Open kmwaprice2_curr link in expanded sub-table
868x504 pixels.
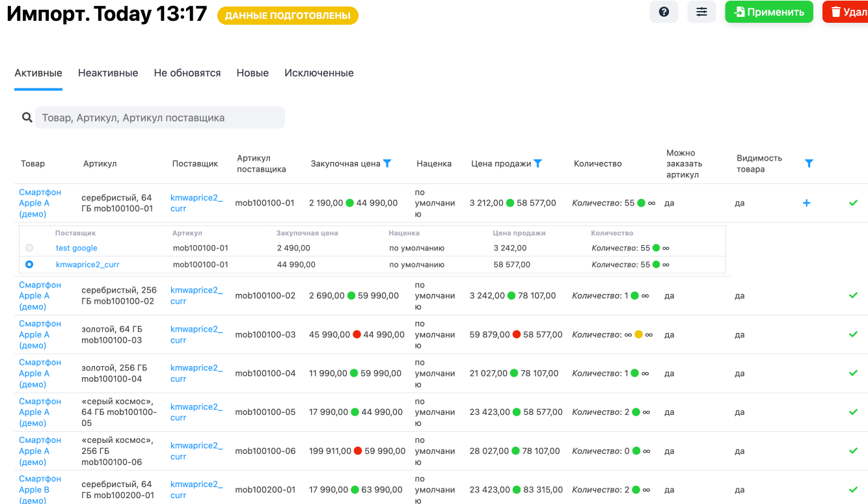88,265
